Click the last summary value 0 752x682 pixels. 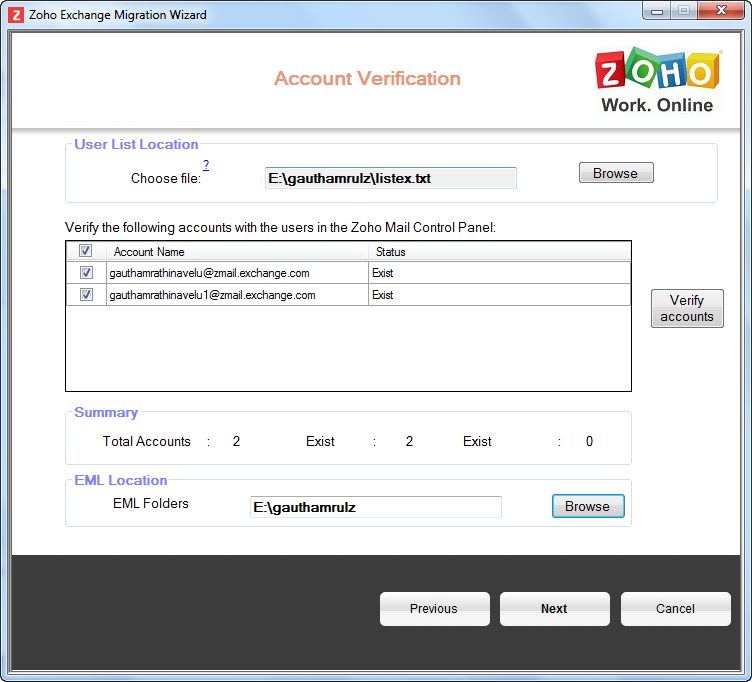point(589,441)
